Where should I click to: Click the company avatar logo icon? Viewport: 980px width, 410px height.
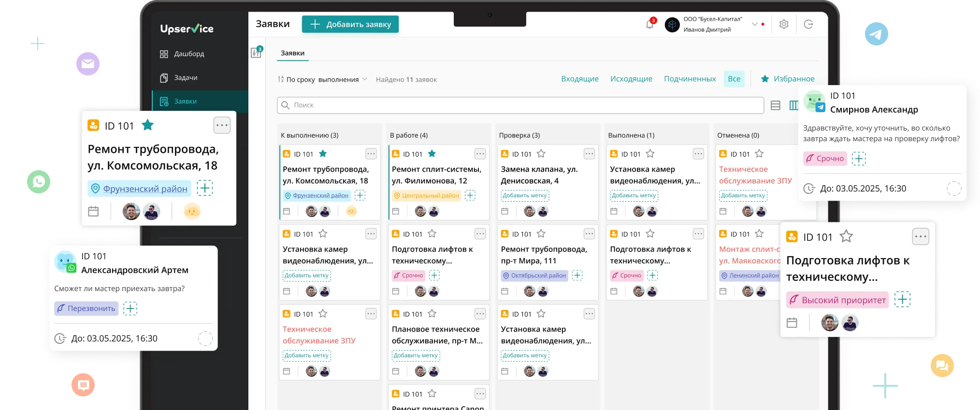tap(672, 25)
